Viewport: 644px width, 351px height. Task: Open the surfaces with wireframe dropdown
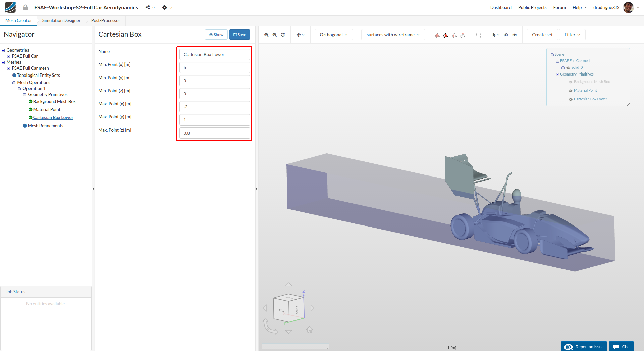(393, 35)
